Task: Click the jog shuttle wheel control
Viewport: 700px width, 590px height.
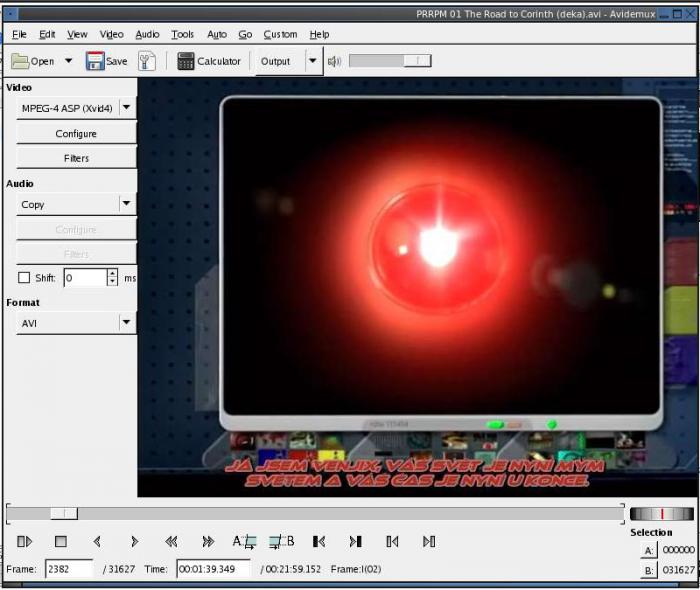Action: click(x=662, y=514)
